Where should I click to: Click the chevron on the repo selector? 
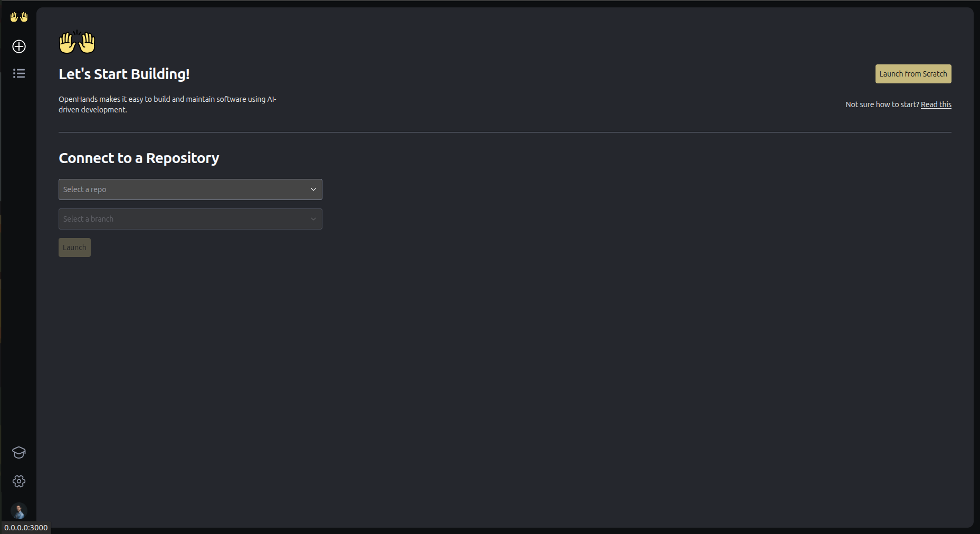coord(313,189)
